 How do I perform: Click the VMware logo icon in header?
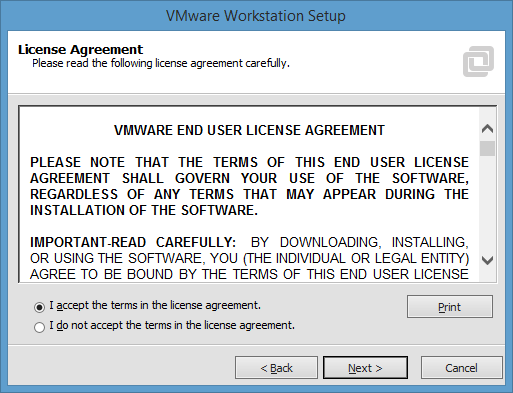[x=478, y=61]
